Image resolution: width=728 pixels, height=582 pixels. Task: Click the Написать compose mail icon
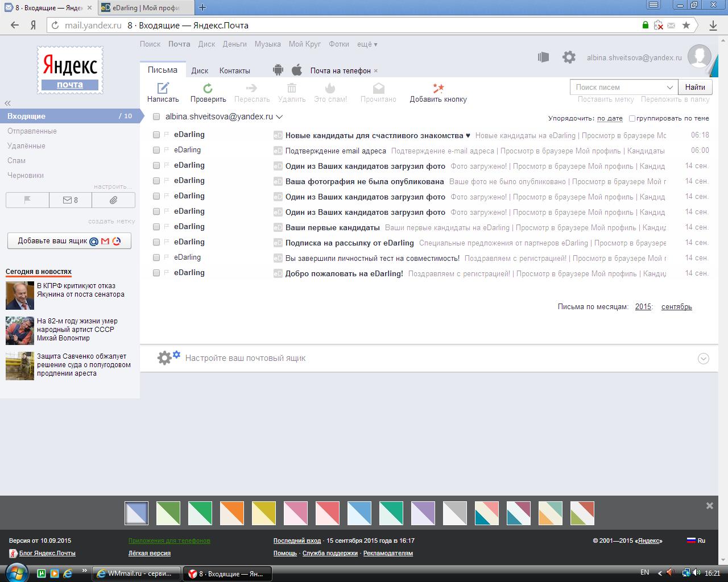pos(163,88)
